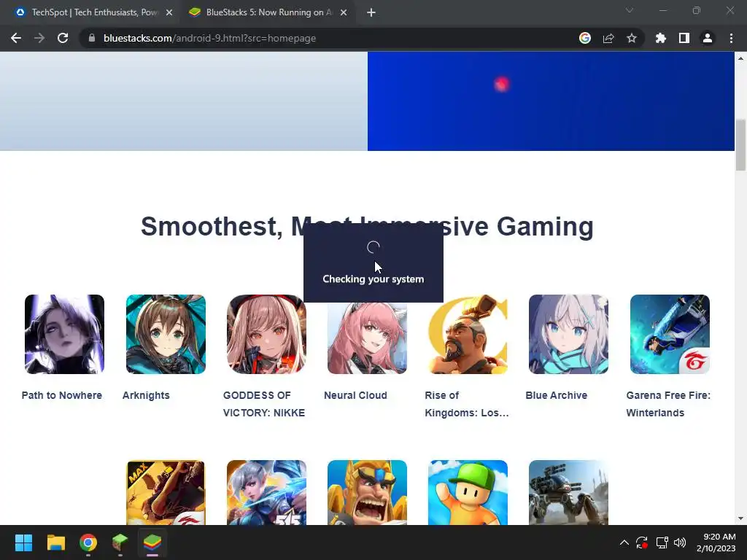The image size is (747, 560).
Task: Click the Blue Archive title link
Action: pos(557,395)
